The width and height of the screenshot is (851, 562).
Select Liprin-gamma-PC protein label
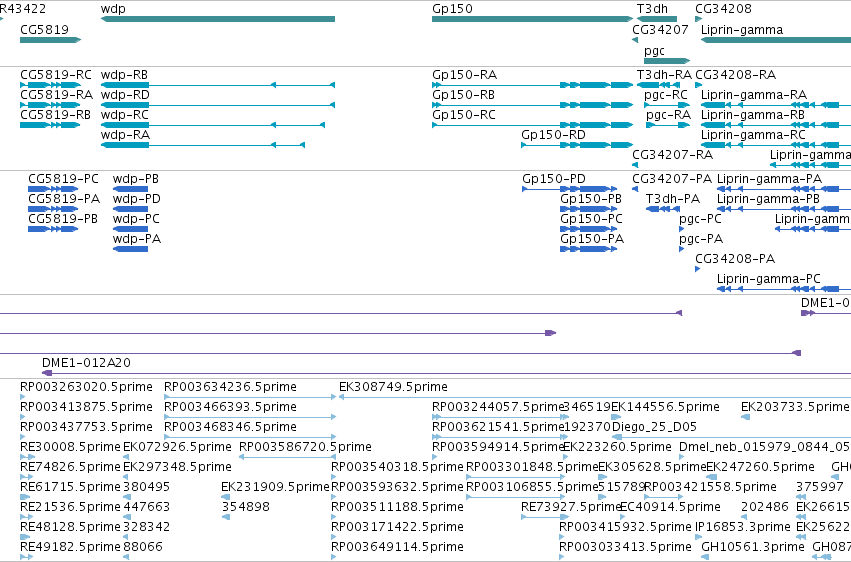coord(769,279)
